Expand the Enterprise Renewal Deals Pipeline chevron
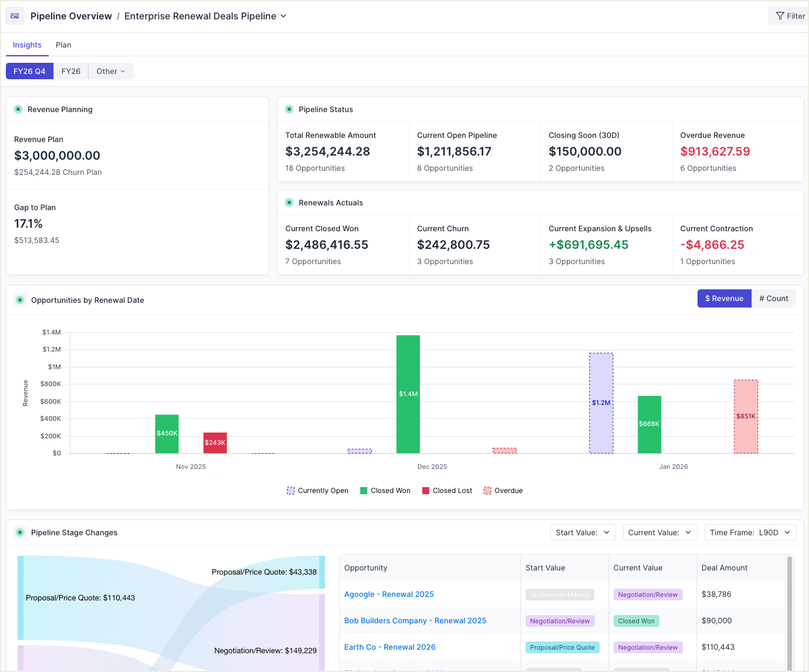Image resolution: width=809 pixels, height=672 pixels. click(x=283, y=16)
